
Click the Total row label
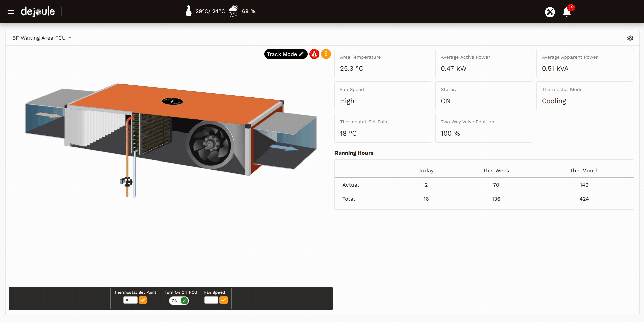pyautogui.click(x=349, y=199)
